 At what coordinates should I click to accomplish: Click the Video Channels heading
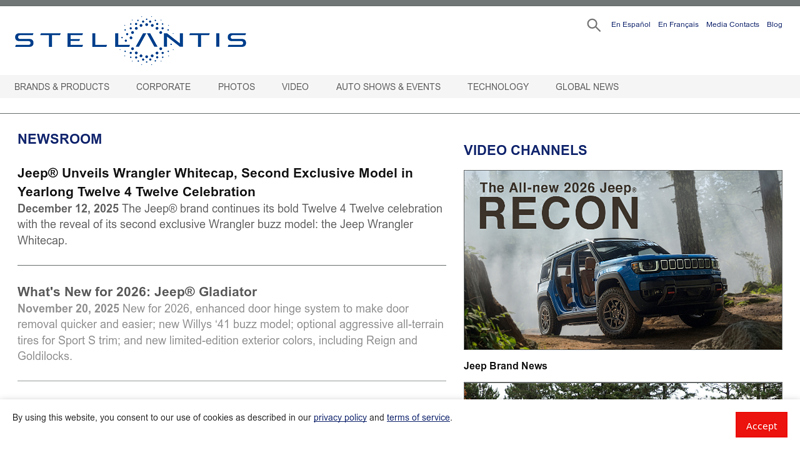coord(525,150)
